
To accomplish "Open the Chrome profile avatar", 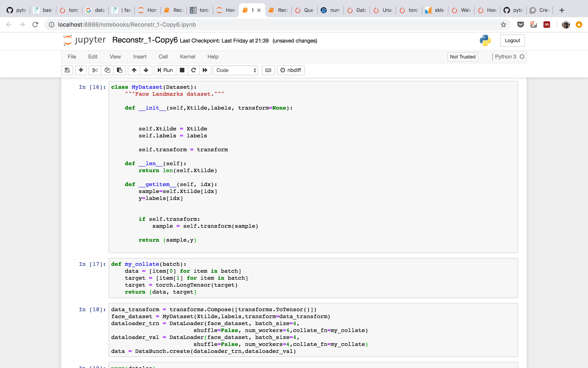I will pyautogui.click(x=566, y=25).
